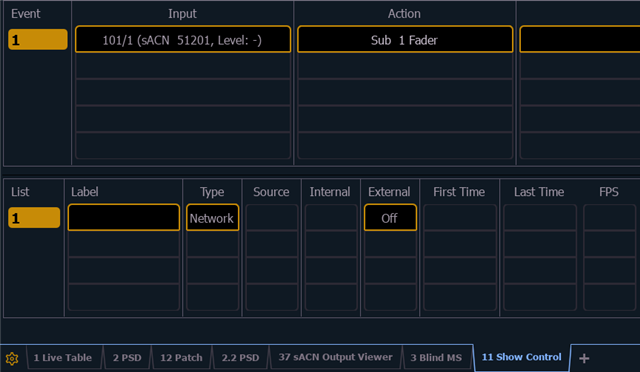
Task: Click the External column header
Action: coord(389,192)
